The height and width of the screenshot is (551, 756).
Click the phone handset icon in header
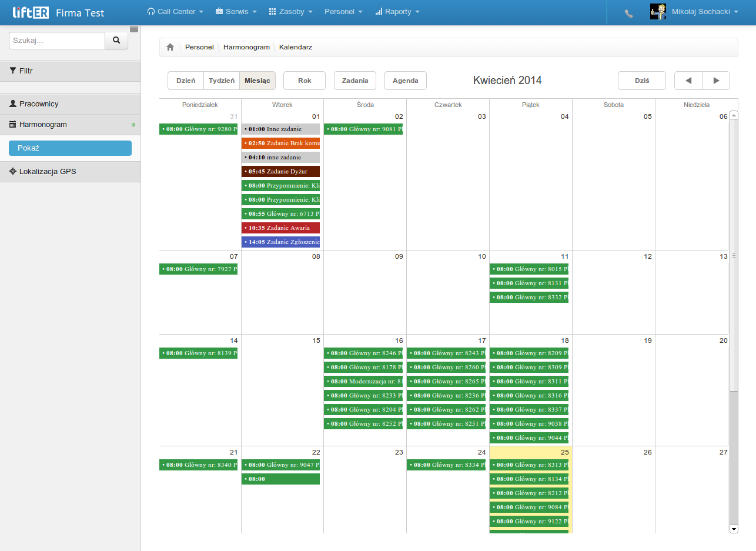tap(629, 13)
